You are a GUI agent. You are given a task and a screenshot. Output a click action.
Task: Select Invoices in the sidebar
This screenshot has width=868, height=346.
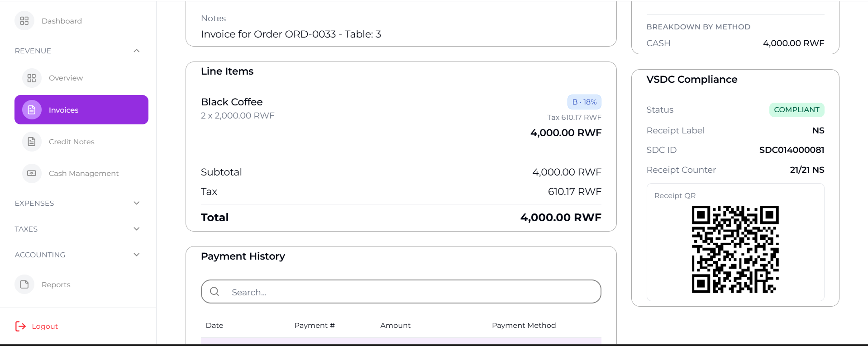pos(81,110)
